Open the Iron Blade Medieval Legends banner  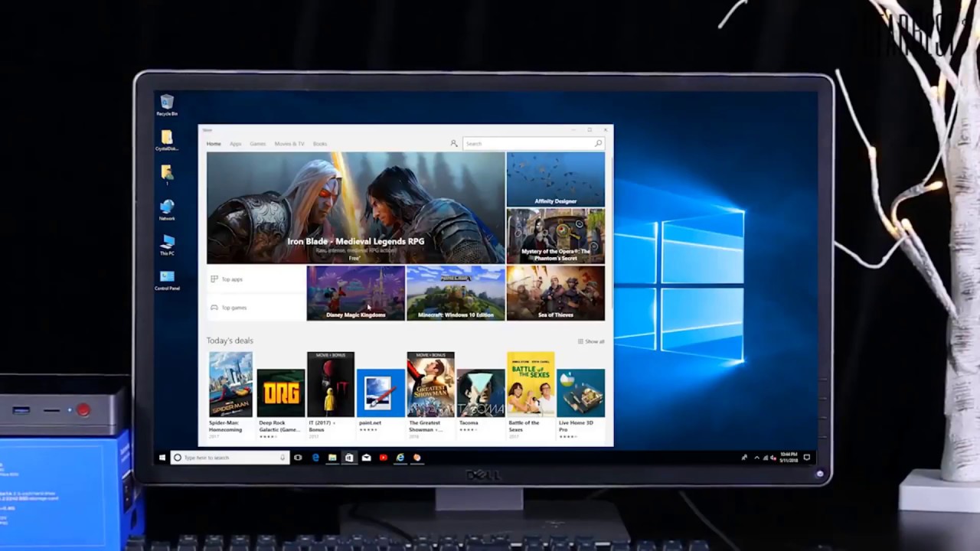[355, 207]
